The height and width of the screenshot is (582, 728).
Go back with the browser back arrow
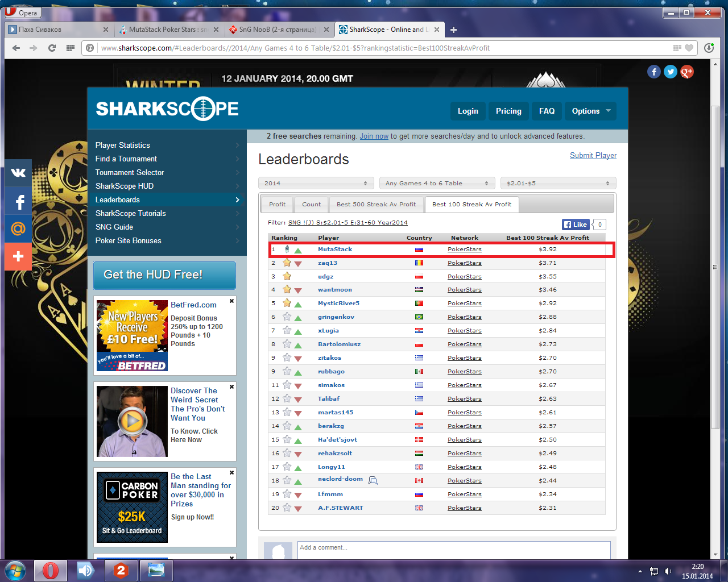[16, 48]
